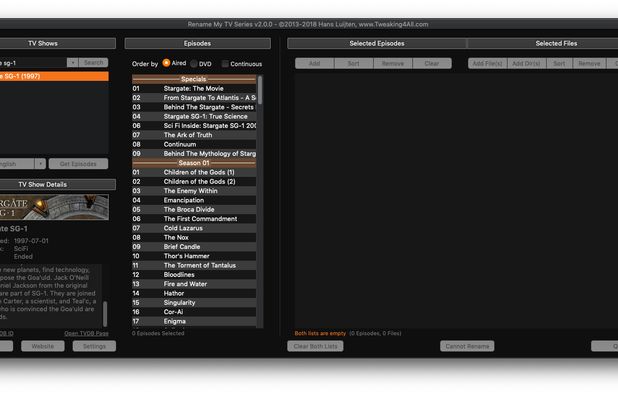The image size is (618, 394).
Task: Select Children of the Gods (1)
Action: click(x=194, y=172)
